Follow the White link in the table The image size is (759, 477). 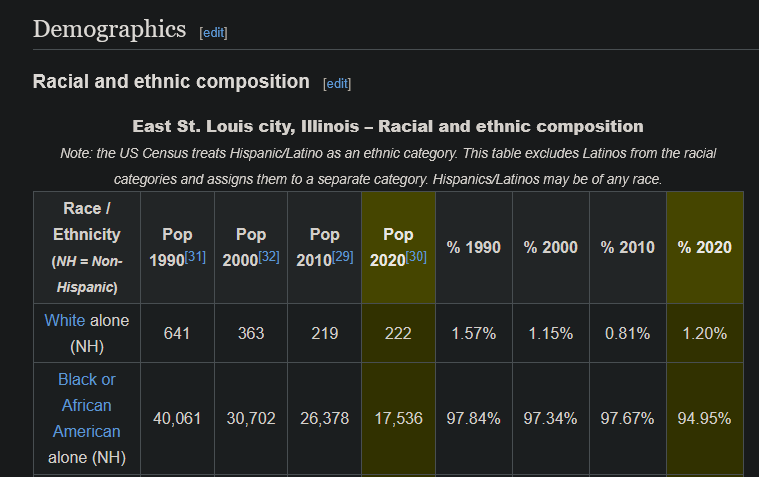point(65,321)
